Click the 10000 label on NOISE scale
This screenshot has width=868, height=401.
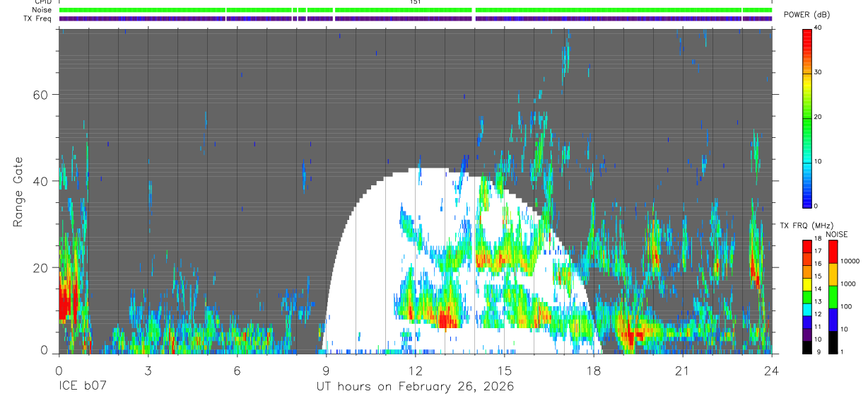point(850,261)
